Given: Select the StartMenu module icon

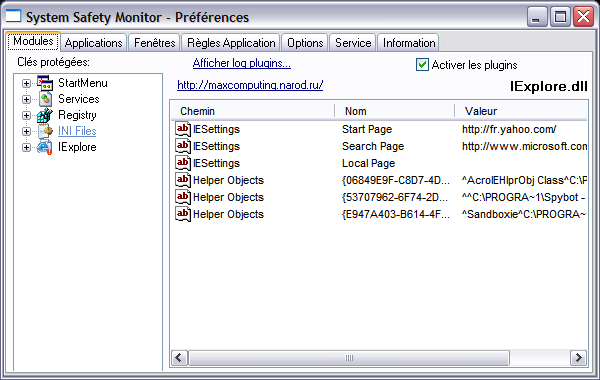Looking at the screenshot, I should [x=45, y=83].
